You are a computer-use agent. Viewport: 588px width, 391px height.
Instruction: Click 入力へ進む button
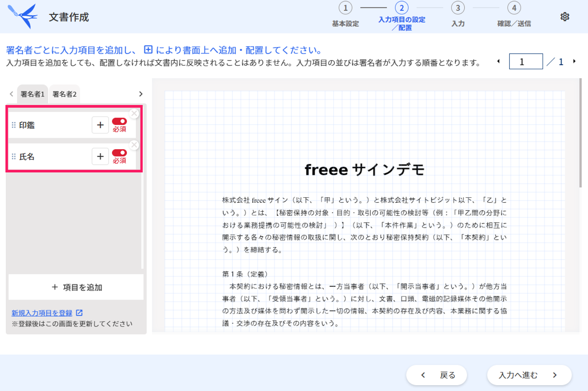529,375
